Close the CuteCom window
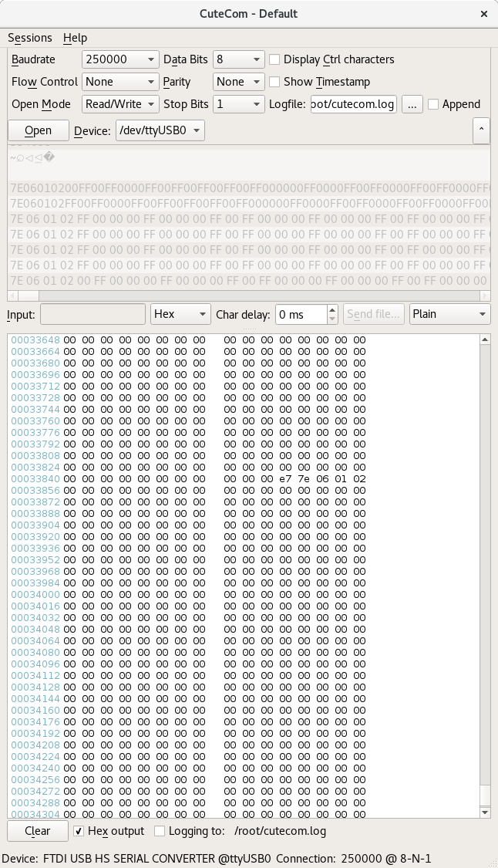 tap(483, 14)
